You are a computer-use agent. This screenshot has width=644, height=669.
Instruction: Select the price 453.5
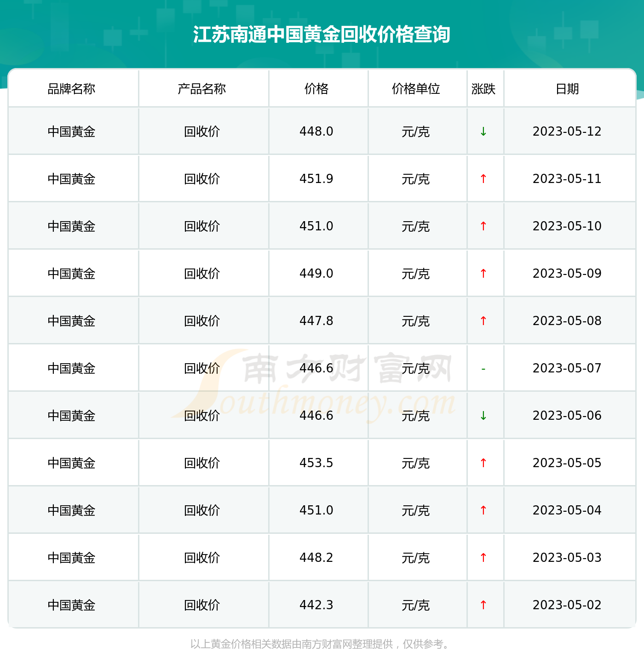tap(316, 463)
